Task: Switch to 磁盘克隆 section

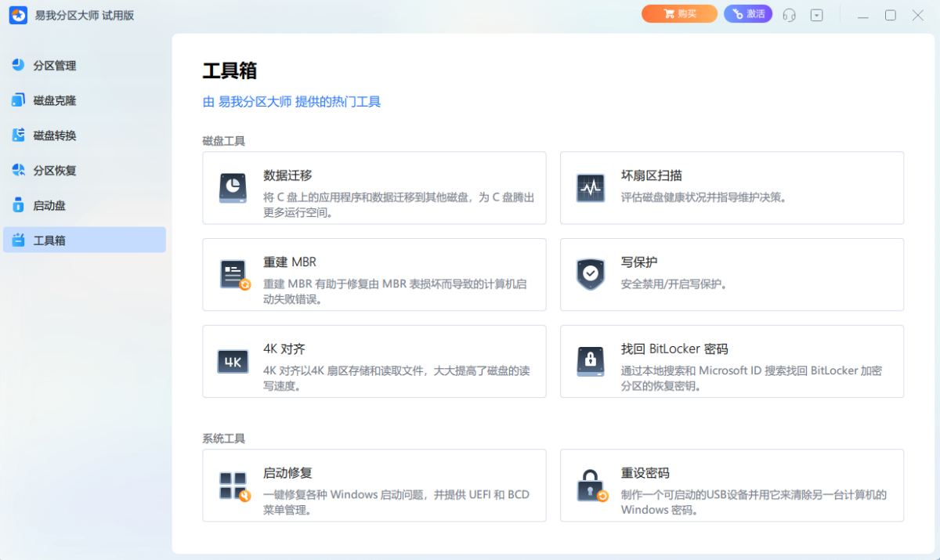Action: [85, 100]
